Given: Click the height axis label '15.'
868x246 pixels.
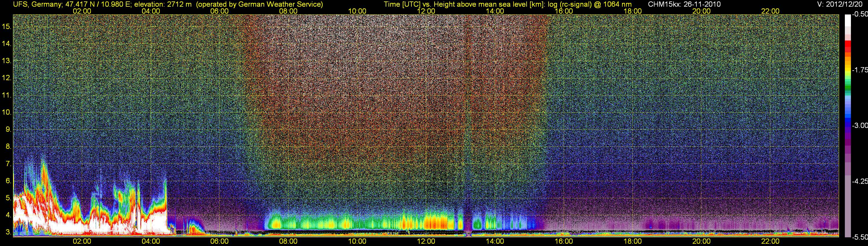Looking at the screenshot, I should click(x=7, y=27).
